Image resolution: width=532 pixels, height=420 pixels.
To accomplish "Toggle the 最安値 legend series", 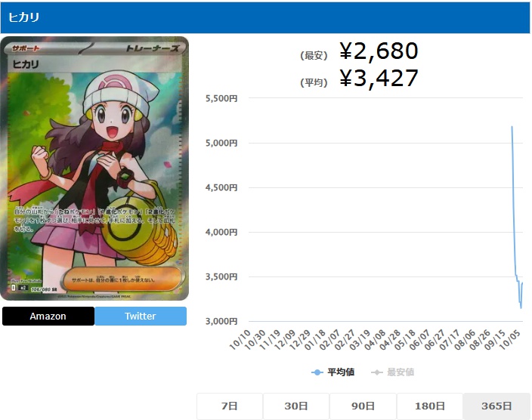I will [392, 372].
